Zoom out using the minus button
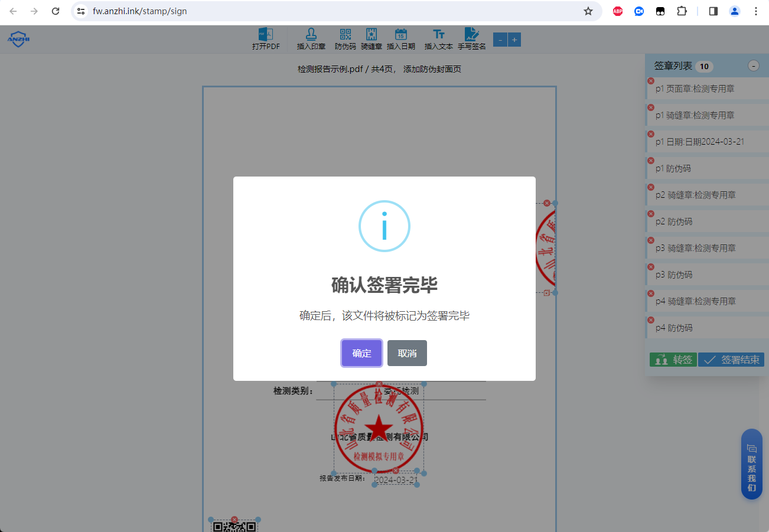This screenshot has height=532, width=769. [x=500, y=39]
